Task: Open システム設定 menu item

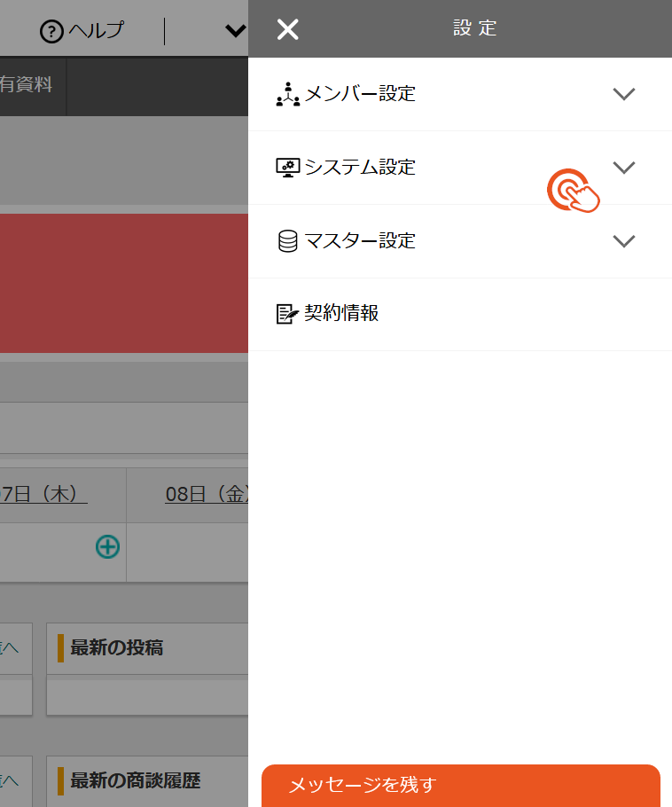Action: pos(460,168)
